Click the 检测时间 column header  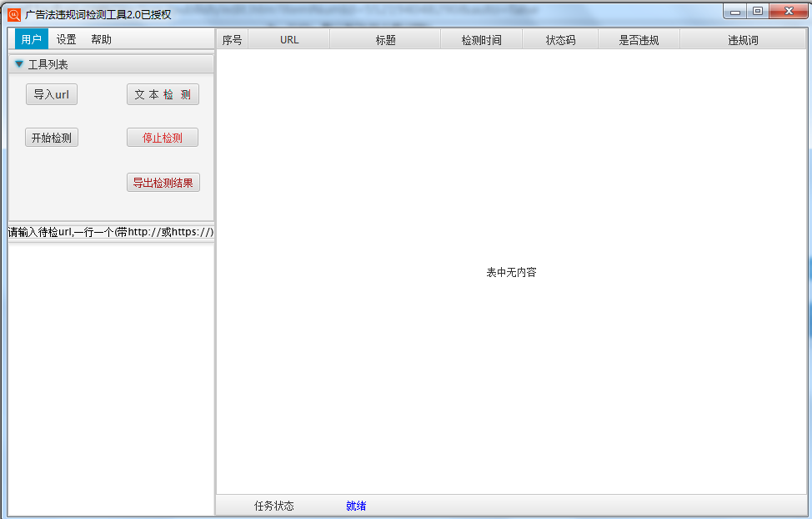[481, 40]
